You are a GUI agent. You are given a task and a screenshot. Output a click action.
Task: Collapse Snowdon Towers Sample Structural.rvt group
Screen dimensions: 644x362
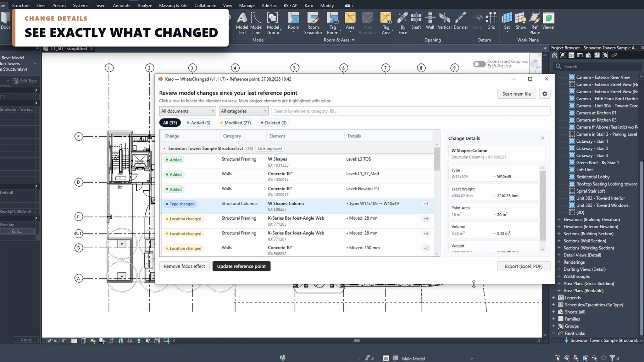point(164,148)
